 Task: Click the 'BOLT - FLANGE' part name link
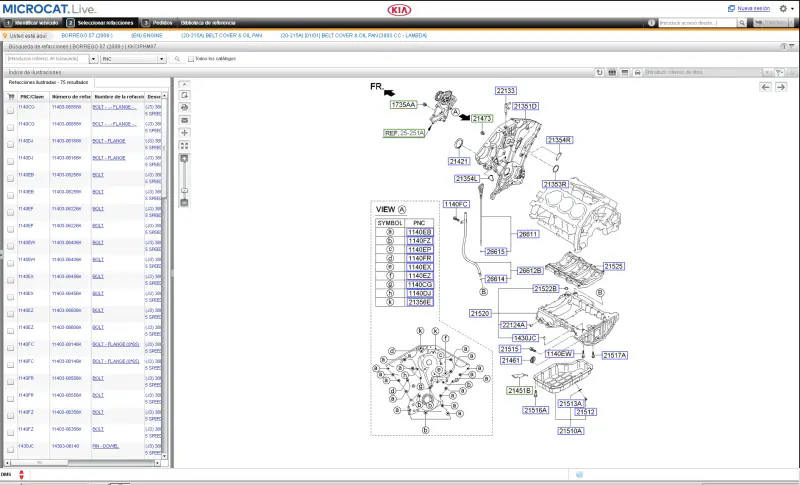coord(109,141)
